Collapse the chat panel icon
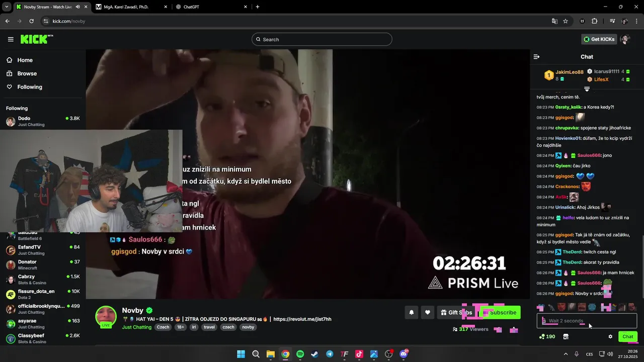 536,57
